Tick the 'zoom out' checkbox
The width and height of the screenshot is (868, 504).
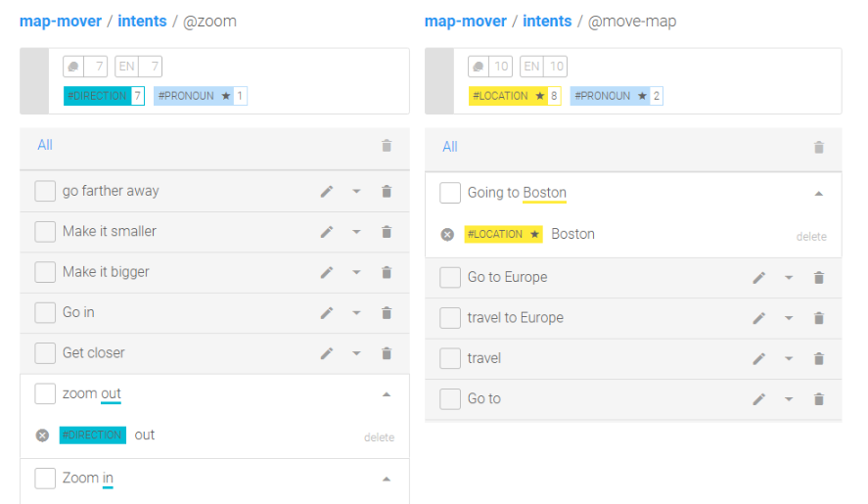click(45, 393)
